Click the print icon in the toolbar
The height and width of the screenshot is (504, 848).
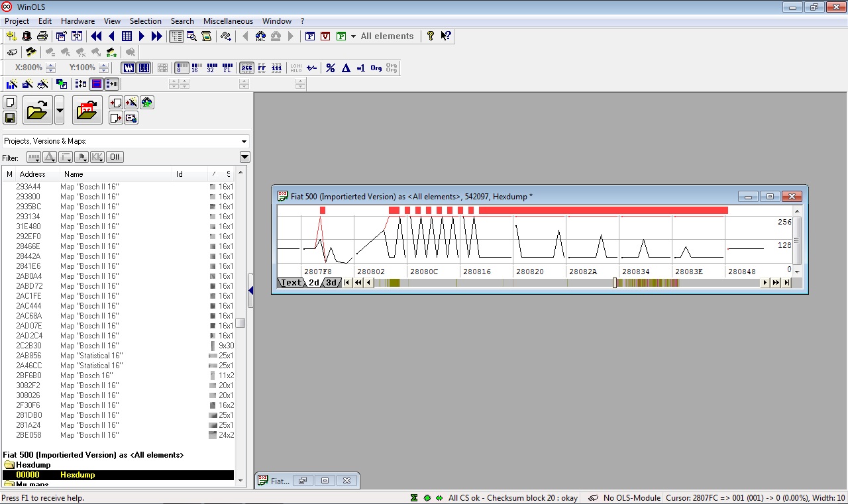tap(42, 36)
